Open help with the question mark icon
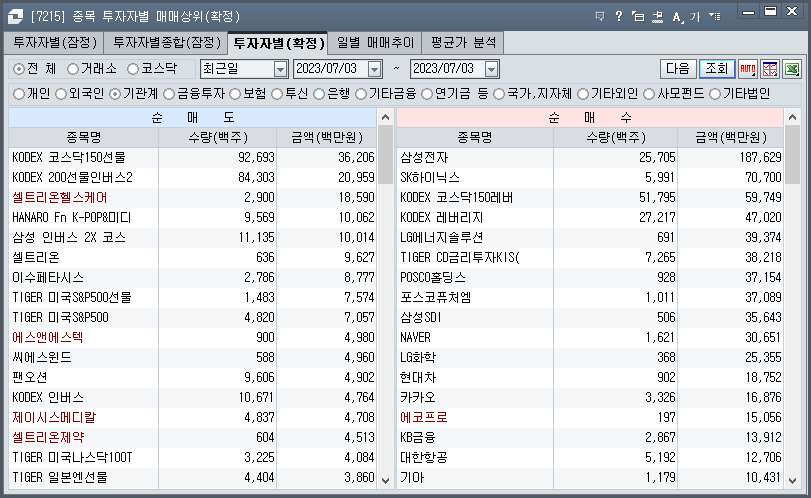Screen dimensions: 811x498 coord(619,17)
